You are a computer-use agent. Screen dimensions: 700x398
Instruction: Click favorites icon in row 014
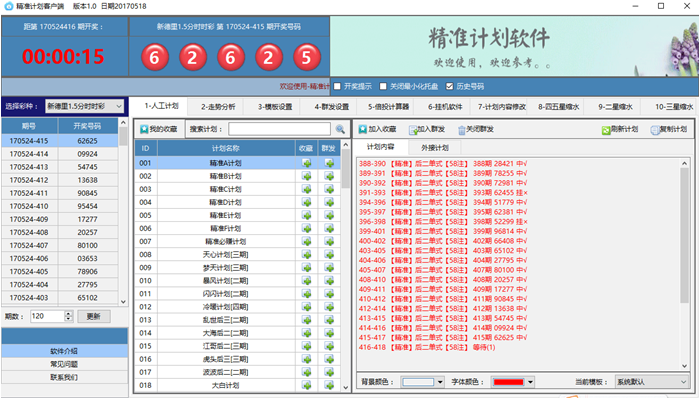(306, 333)
